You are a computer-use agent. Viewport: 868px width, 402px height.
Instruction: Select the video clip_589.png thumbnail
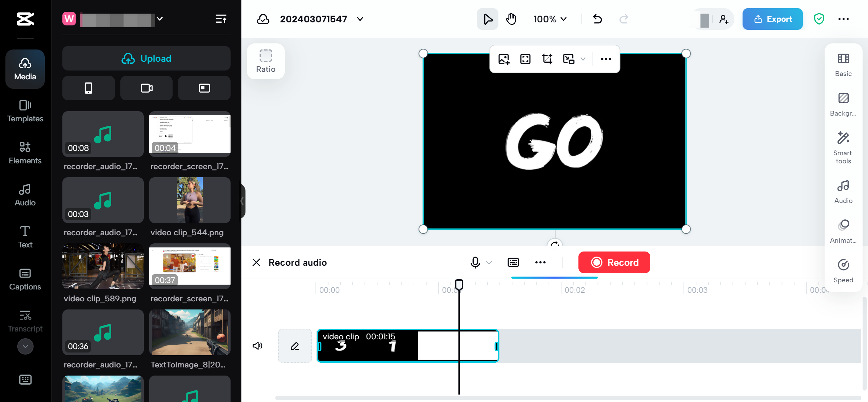(x=103, y=266)
